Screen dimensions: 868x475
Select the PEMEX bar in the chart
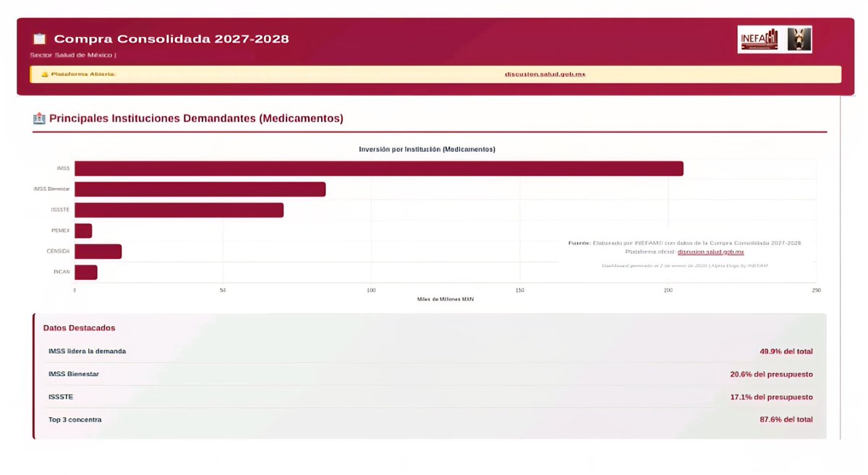83,231
